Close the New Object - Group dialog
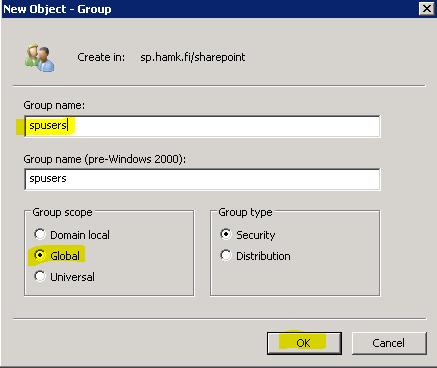This screenshot has height=368, width=437. pos(427,9)
